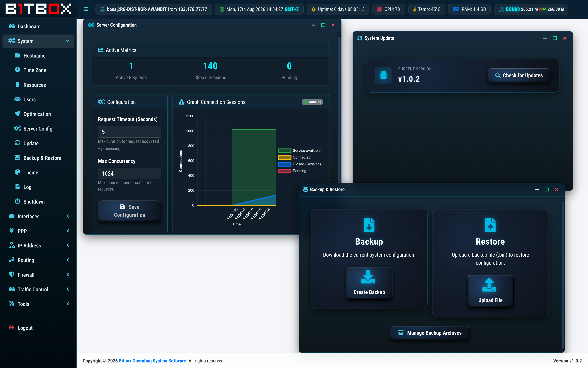Click the chip icon next to Current Version
The width and height of the screenshot is (588, 368).
click(x=383, y=76)
